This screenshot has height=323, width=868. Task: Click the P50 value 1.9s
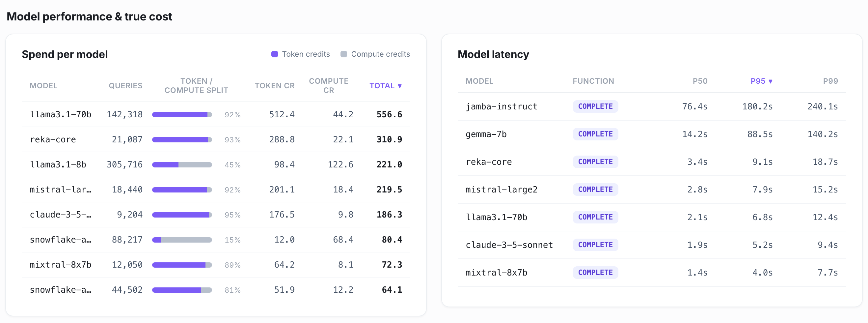pyautogui.click(x=697, y=245)
